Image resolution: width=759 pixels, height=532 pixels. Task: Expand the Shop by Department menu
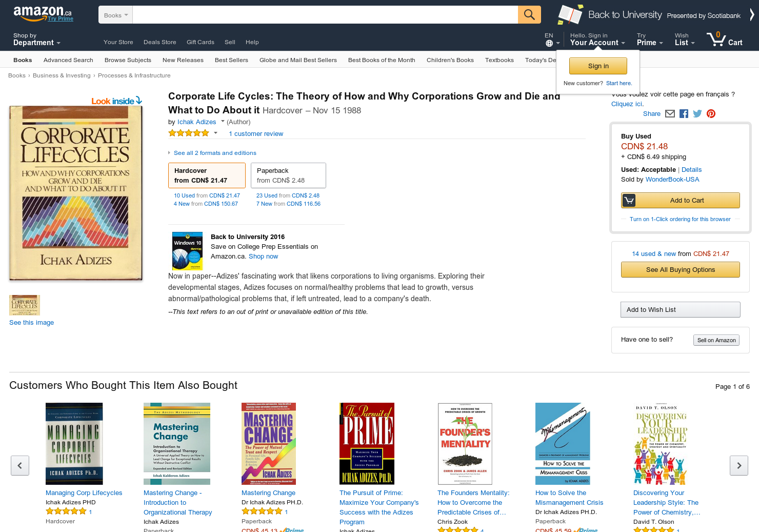coord(37,40)
